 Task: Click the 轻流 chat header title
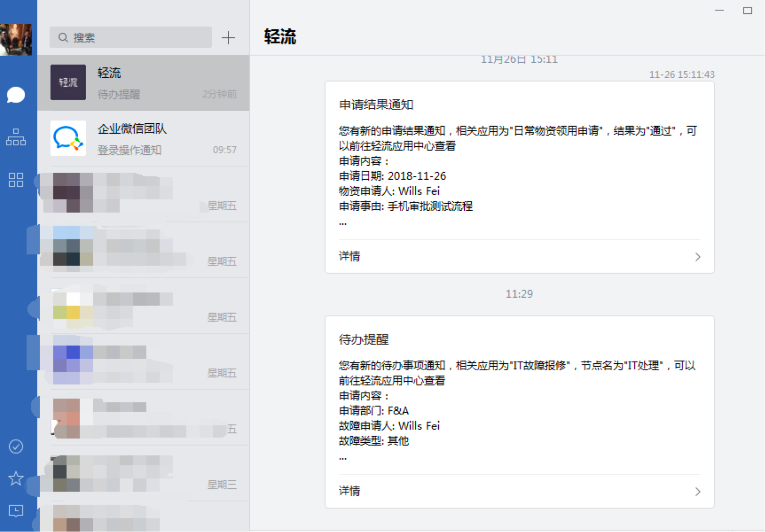coord(280,37)
